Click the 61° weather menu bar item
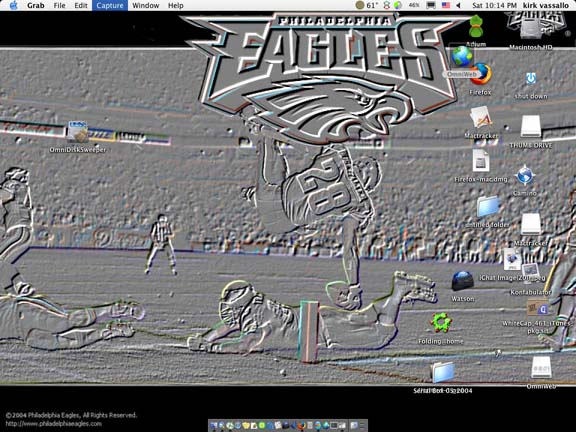 tap(367, 5)
